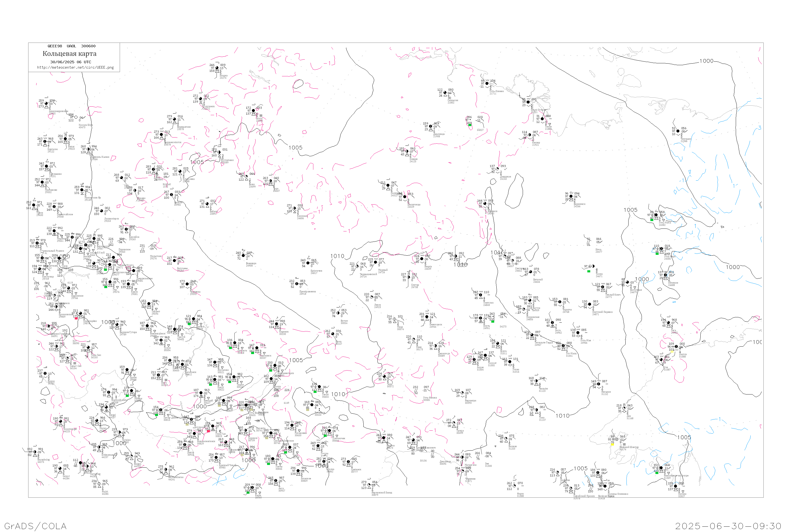Click the green square at Усть-Мома station
This screenshot has width=798, height=532.
[652, 220]
